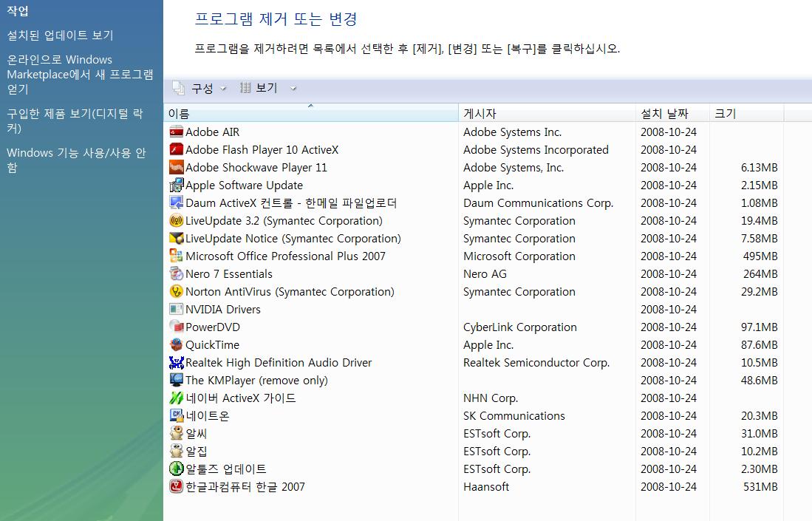This screenshot has height=521, width=812.
Task: Click the Norton AntiVirus icon
Action: coord(176,292)
